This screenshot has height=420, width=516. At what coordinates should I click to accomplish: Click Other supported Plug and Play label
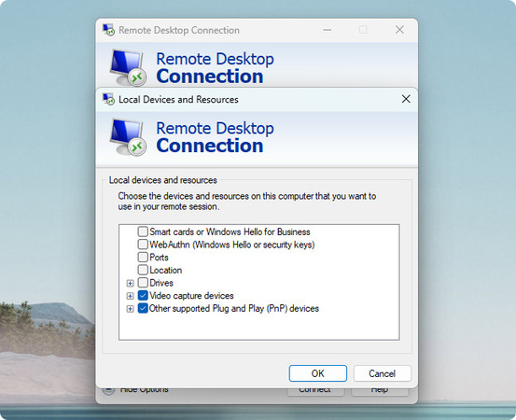(x=234, y=308)
